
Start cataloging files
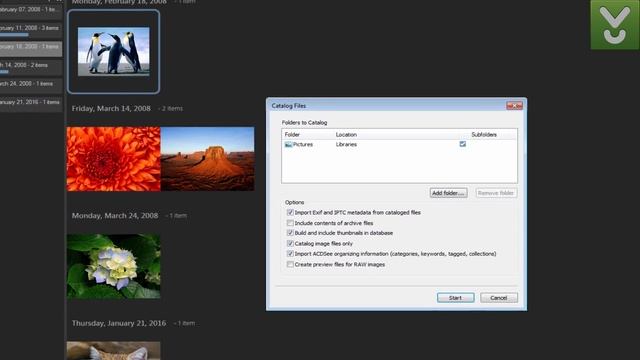[456, 298]
